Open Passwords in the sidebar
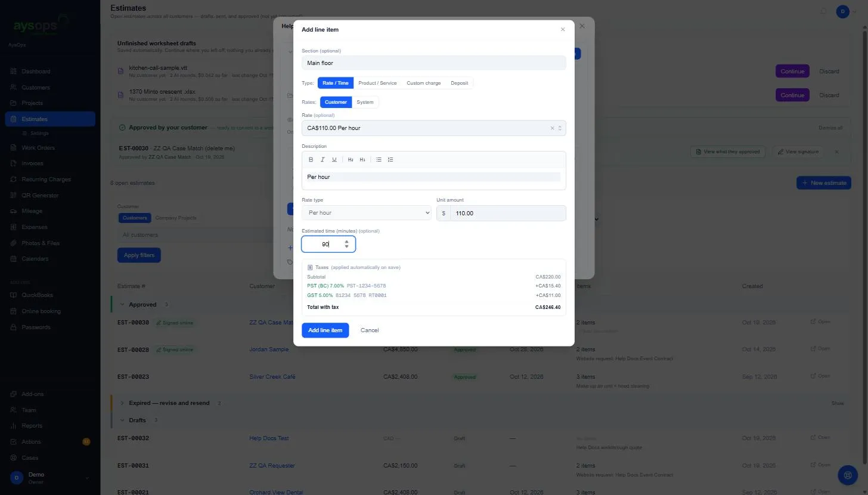This screenshot has width=868, height=495. point(50,327)
